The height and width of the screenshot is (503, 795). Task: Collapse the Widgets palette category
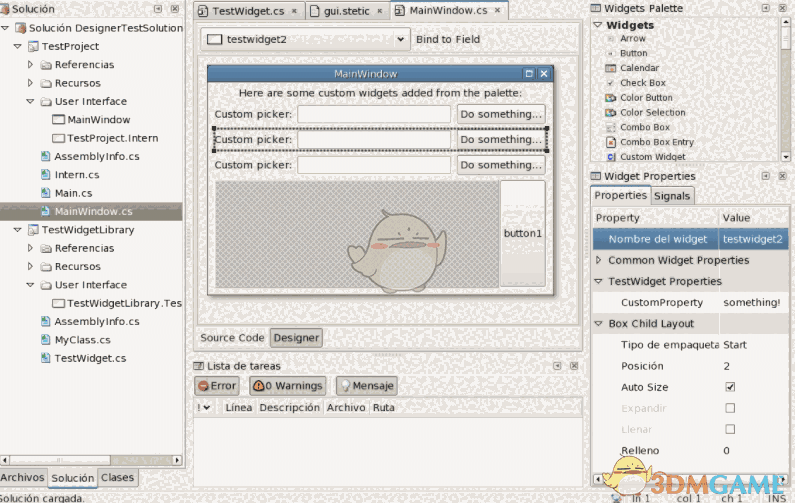pos(597,24)
